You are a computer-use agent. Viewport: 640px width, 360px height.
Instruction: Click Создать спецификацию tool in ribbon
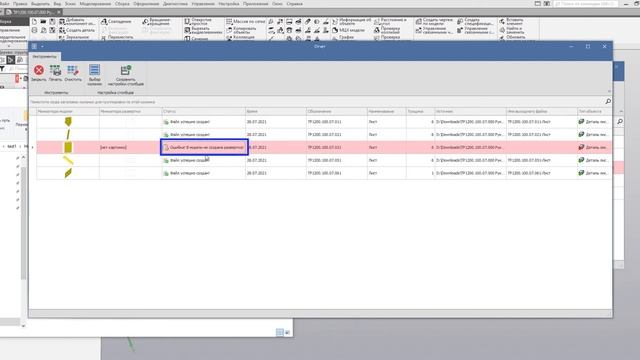pos(476,22)
